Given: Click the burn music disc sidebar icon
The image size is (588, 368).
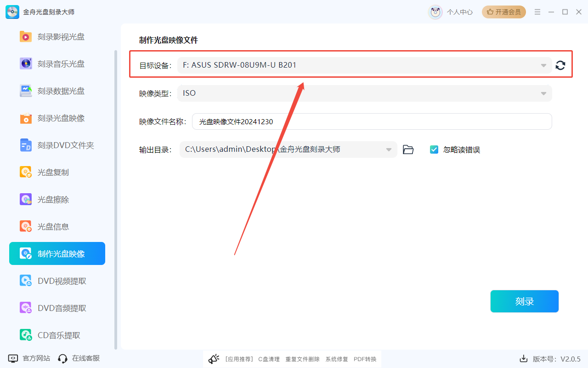Looking at the screenshot, I should click(26, 63).
